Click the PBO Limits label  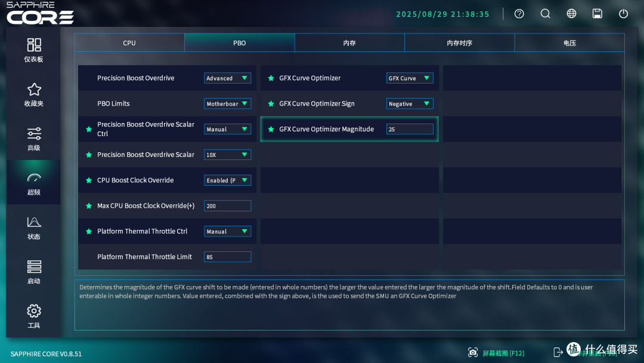coord(113,104)
